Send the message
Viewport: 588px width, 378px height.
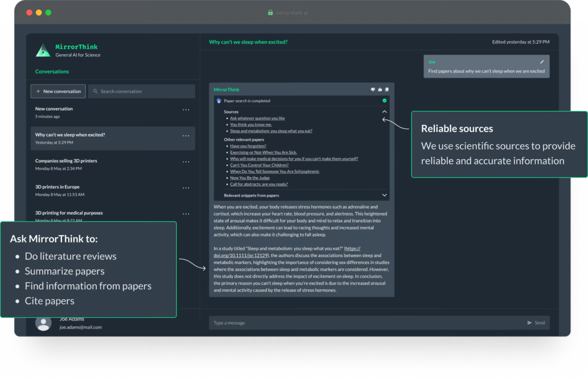click(x=536, y=323)
